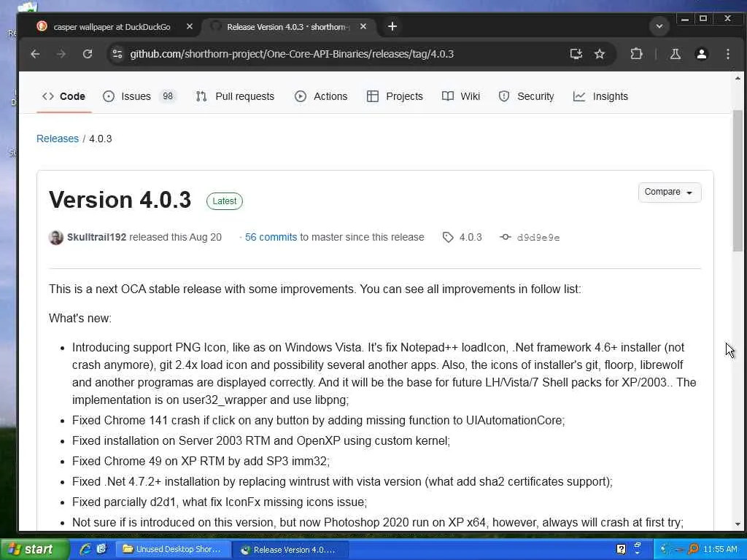Viewport: 747px width, 560px height.
Task: Click the system tray clock 11:55 AM
Action: coord(720,550)
